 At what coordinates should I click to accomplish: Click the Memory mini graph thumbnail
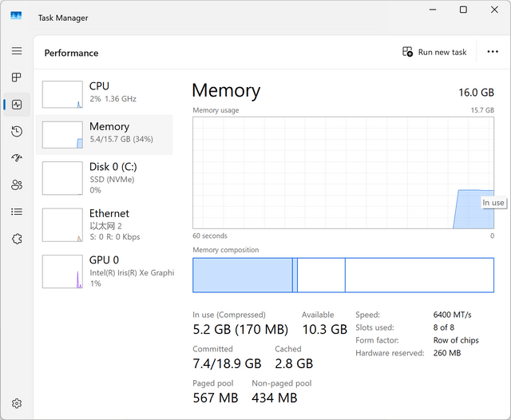coord(62,135)
